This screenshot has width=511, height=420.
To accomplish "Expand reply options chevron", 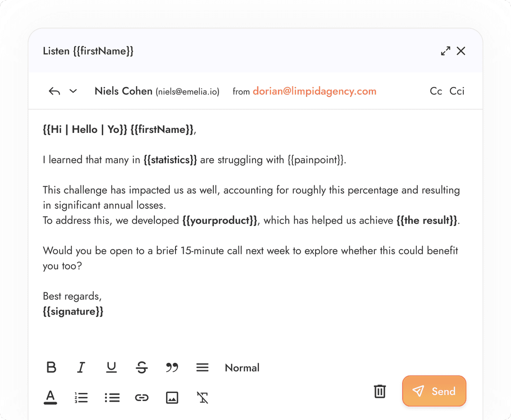I will (73, 91).
